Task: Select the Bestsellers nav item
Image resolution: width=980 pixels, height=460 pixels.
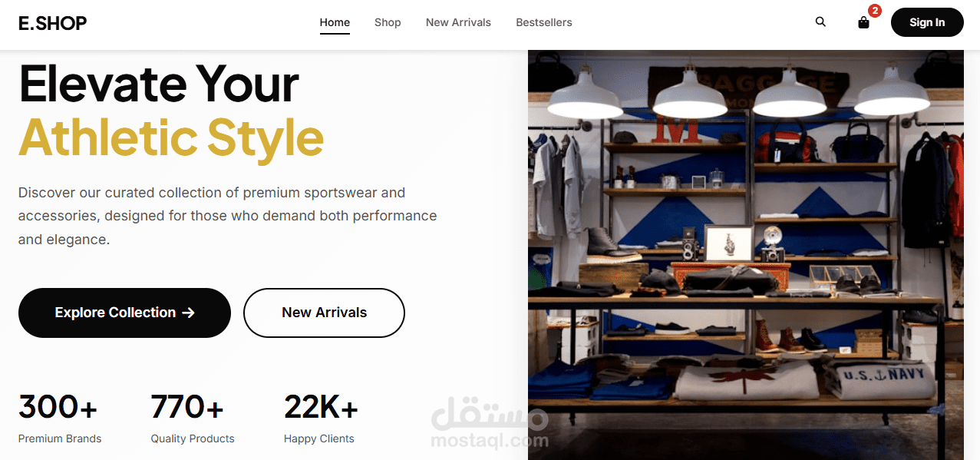Action: point(544,22)
